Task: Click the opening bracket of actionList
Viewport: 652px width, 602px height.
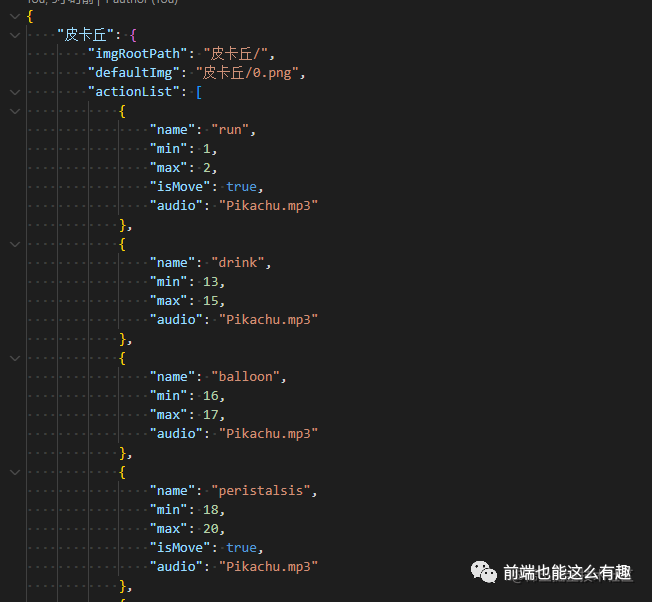Action: (x=199, y=92)
